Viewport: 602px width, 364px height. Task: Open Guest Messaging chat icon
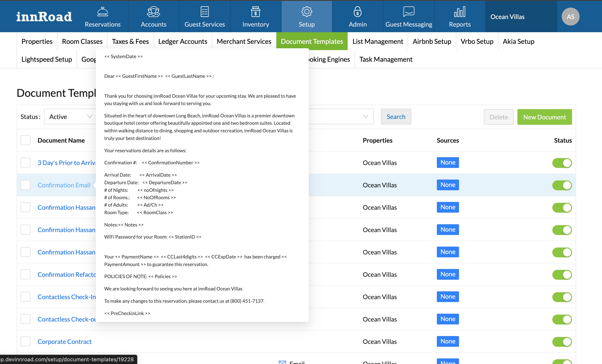click(408, 11)
